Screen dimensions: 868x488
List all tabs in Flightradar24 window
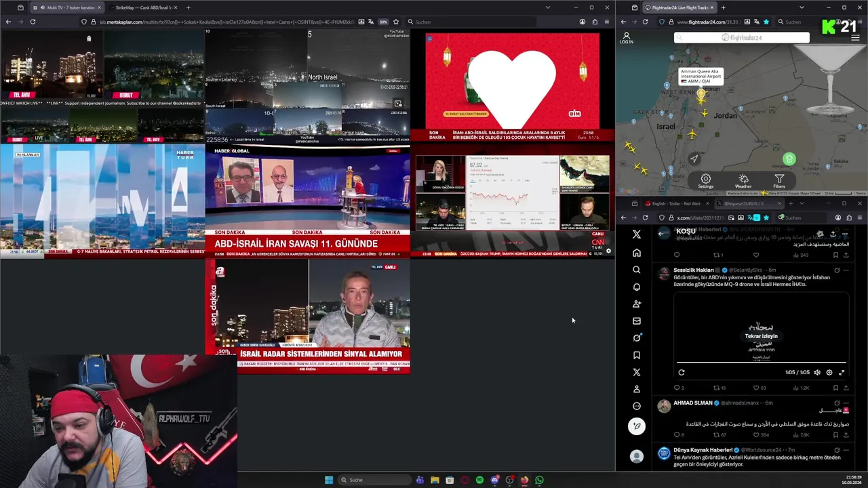point(802,7)
